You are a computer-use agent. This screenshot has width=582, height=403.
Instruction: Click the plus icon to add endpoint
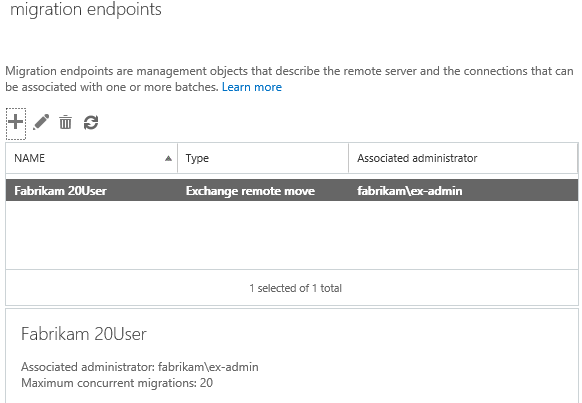point(16,122)
